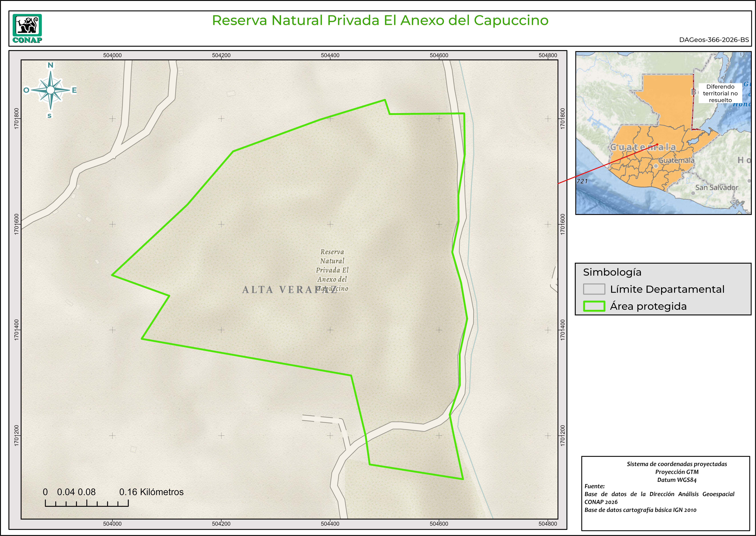
Task: Click the N letter on compass
Action: (50, 65)
